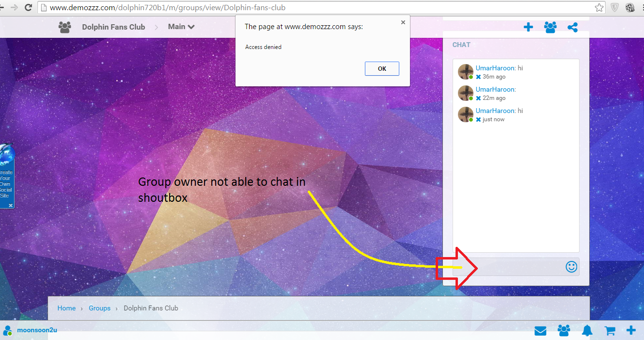Click the CHAT block heading

(461, 45)
